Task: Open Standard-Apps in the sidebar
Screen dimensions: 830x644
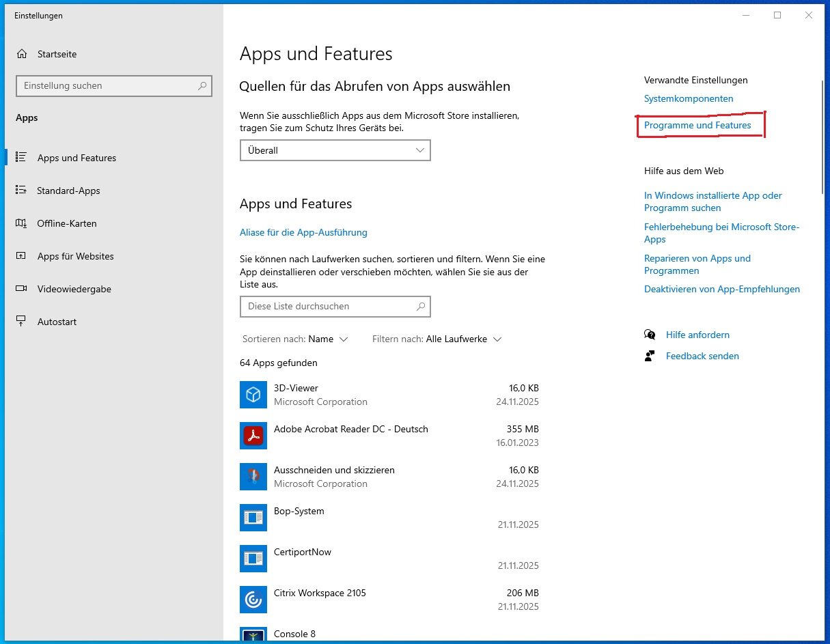Action: pyautogui.click(x=68, y=191)
